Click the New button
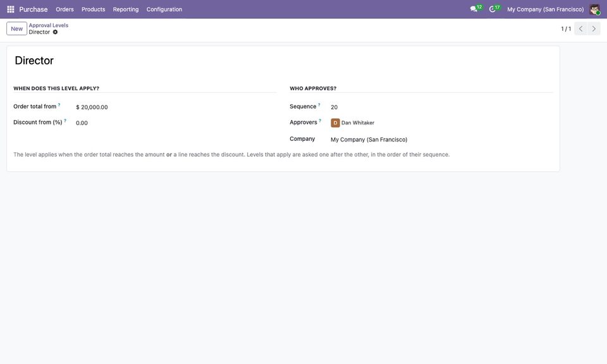Image resolution: width=607 pixels, height=364 pixels. (x=16, y=28)
